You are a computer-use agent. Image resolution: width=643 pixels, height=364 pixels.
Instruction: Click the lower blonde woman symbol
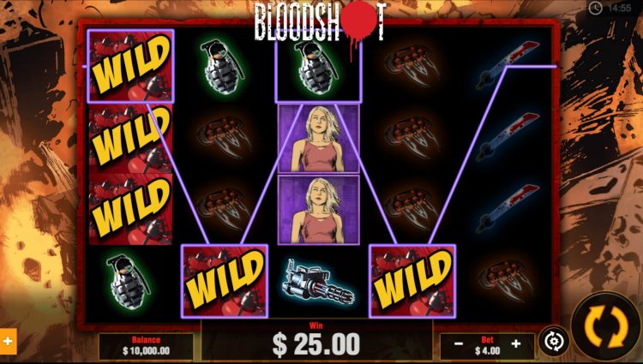319,210
